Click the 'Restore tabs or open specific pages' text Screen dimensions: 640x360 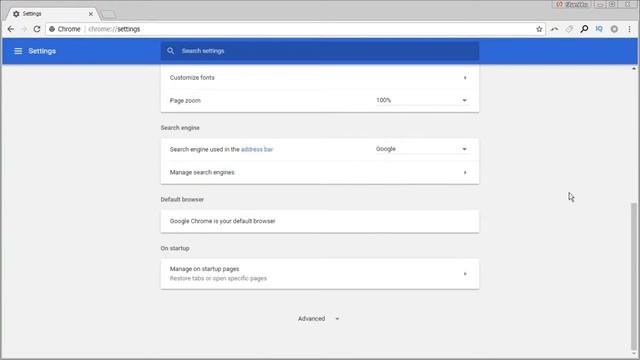[218, 278]
